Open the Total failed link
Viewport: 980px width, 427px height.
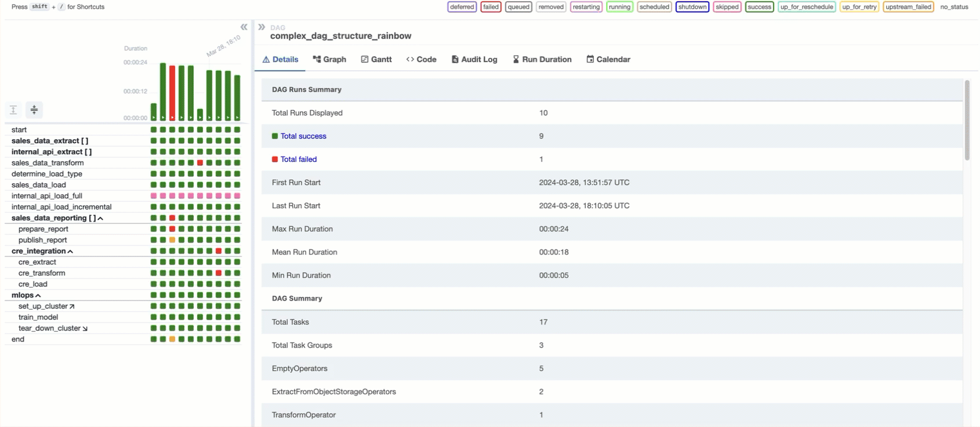298,160
